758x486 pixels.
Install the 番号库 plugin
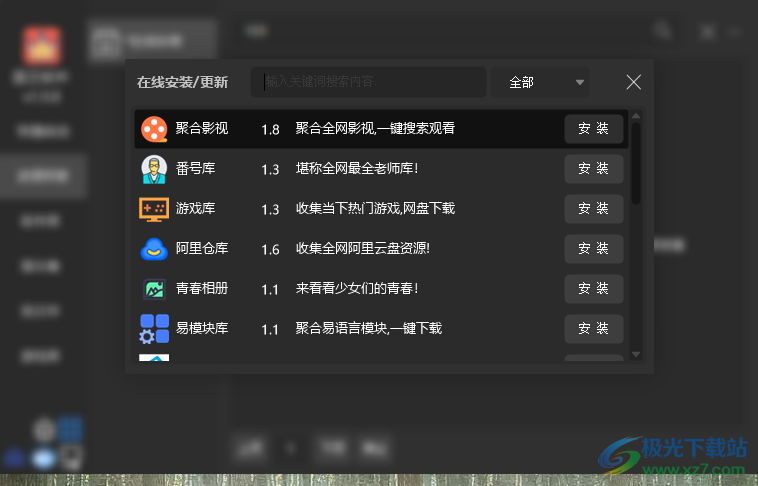594,169
